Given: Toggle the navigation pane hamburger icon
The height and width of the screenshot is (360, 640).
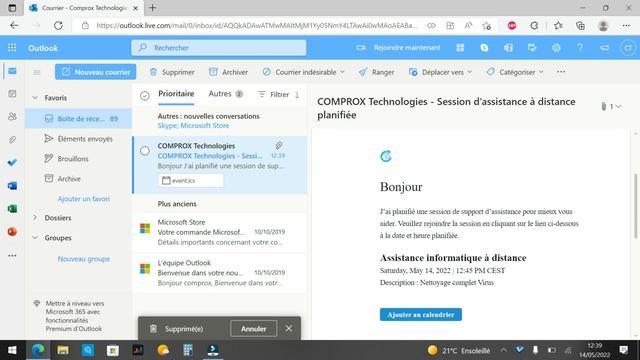Looking at the screenshot, I should click(x=37, y=72).
